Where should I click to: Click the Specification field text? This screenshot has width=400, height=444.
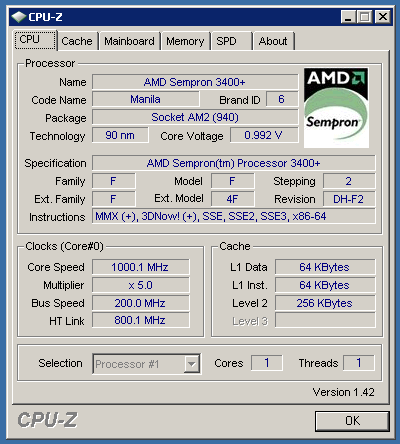(x=234, y=163)
